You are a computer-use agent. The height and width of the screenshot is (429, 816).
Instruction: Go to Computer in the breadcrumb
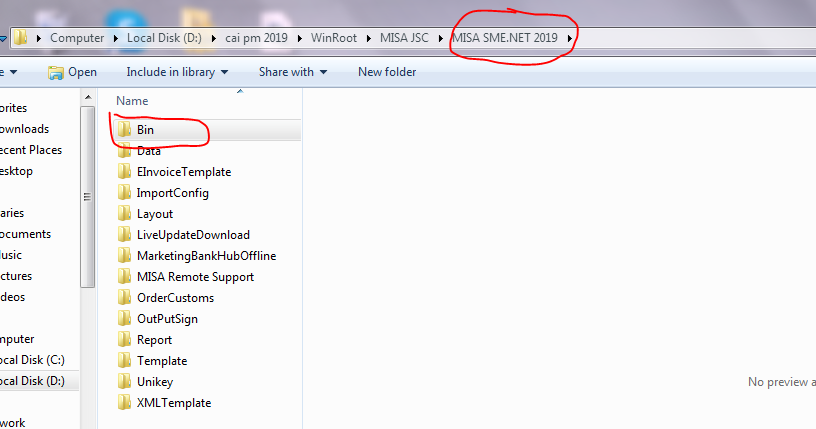(x=77, y=38)
